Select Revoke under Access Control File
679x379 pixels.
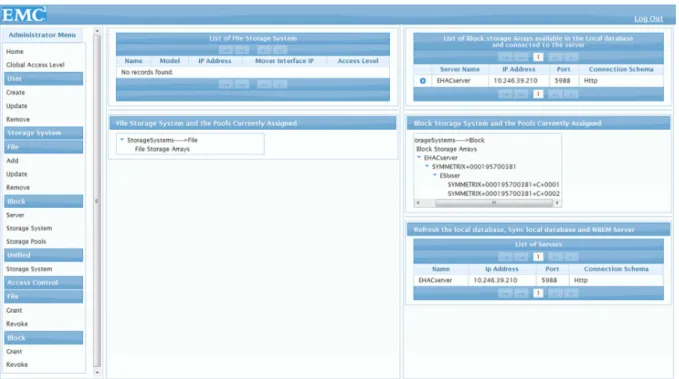pos(17,324)
